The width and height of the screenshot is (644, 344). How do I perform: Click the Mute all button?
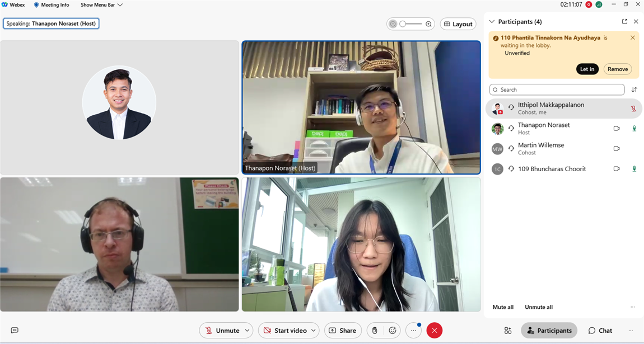tap(503, 307)
